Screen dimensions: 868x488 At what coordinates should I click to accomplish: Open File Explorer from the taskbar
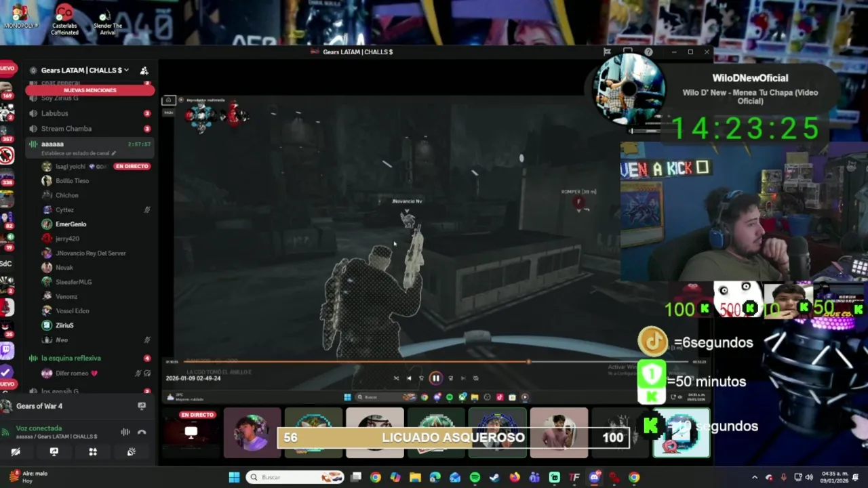pos(415,477)
